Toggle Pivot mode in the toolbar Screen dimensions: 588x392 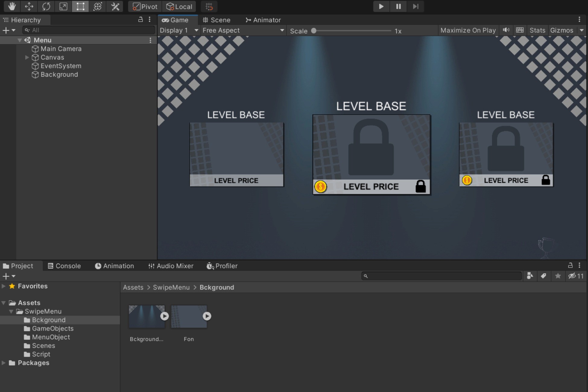point(144,6)
